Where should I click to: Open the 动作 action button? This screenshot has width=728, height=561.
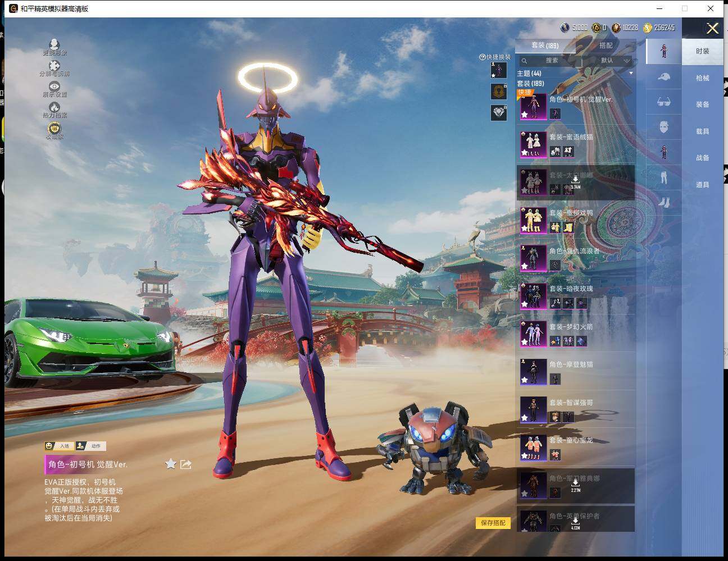pos(90,446)
